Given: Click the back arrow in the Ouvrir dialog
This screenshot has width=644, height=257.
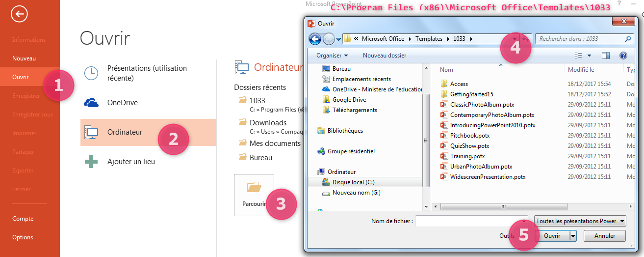Looking at the screenshot, I should click(x=315, y=39).
